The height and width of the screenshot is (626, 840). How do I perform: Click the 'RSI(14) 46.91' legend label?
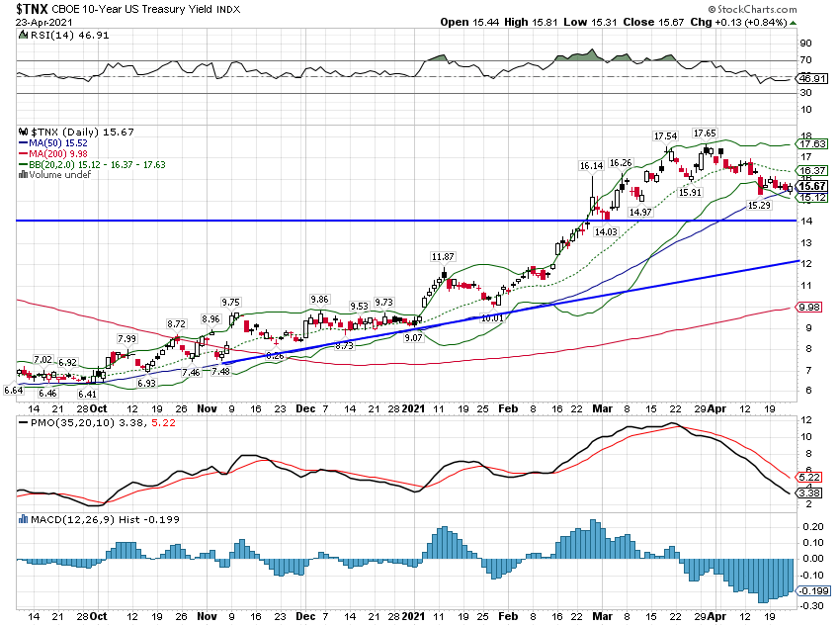pyautogui.click(x=69, y=36)
